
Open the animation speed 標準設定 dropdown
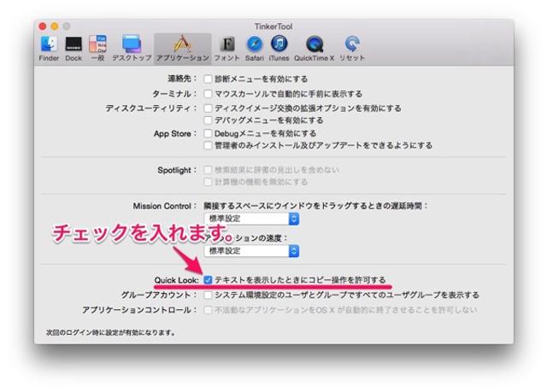251,251
